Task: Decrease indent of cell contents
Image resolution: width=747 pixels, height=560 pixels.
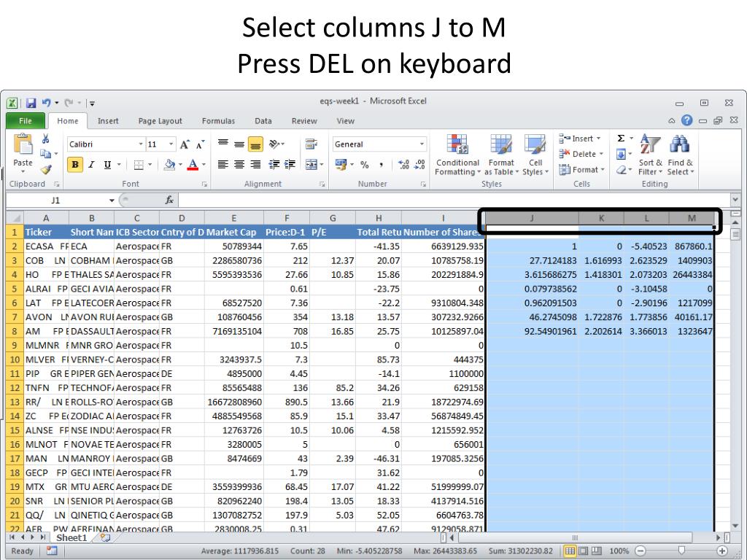Action: pyautogui.click(x=274, y=165)
